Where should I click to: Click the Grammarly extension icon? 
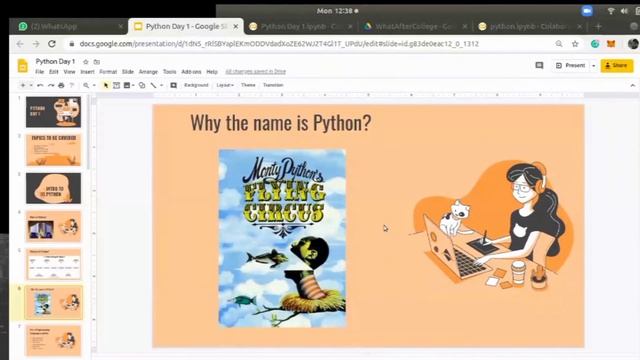click(x=595, y=44)
